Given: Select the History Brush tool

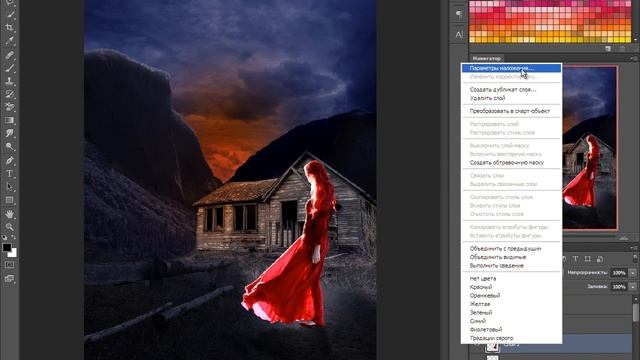Looking at the screenshot, I should (x=10, y=94).
